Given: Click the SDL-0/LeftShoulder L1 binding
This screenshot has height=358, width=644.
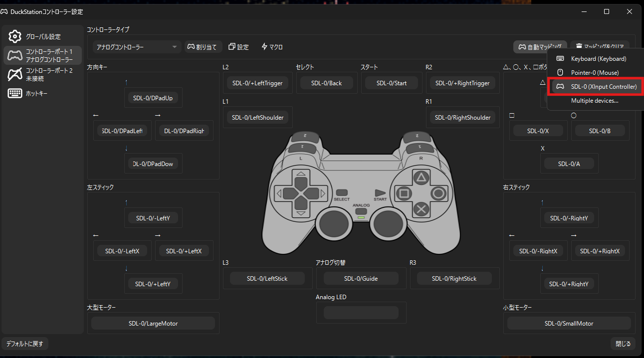Looking at the screenshot, I should tap(258, 118).
